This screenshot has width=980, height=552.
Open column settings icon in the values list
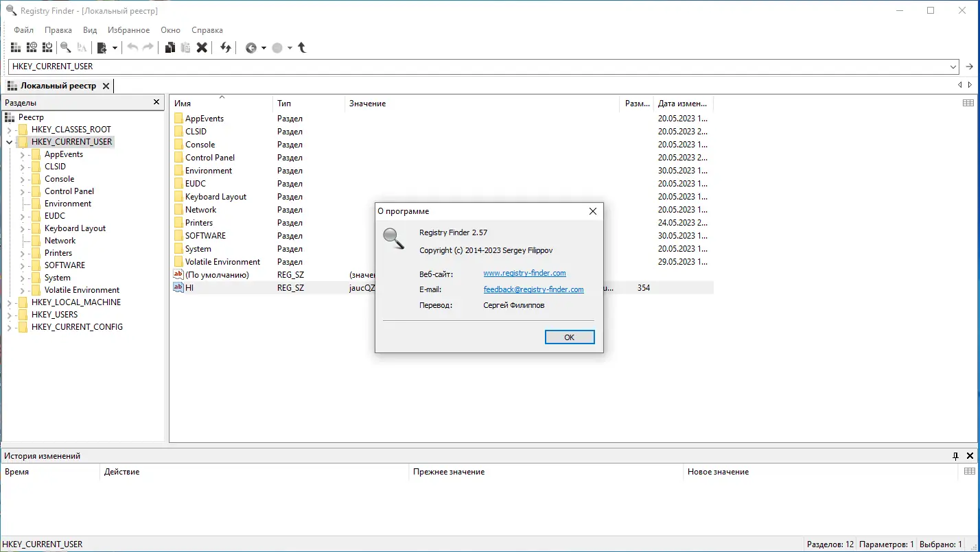point(968,103)
